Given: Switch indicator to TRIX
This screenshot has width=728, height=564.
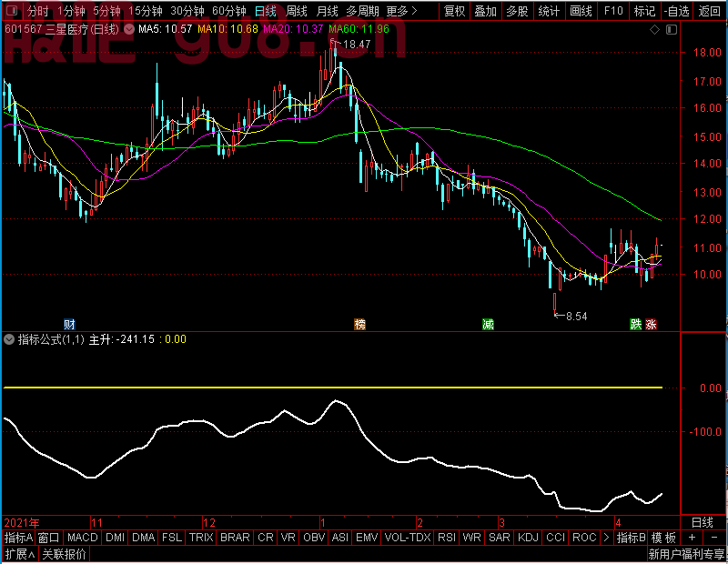Looking at the screenshot, I should tap(201, 538).
